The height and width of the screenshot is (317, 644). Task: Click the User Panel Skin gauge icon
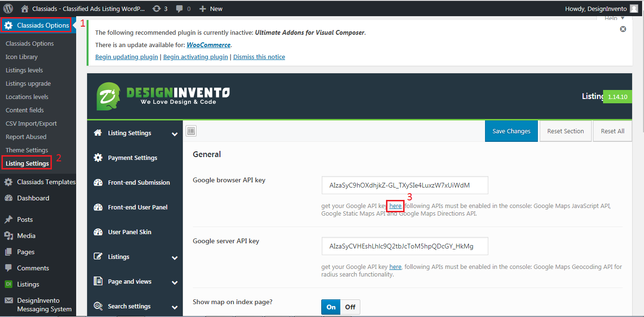(x=98, y=232)
